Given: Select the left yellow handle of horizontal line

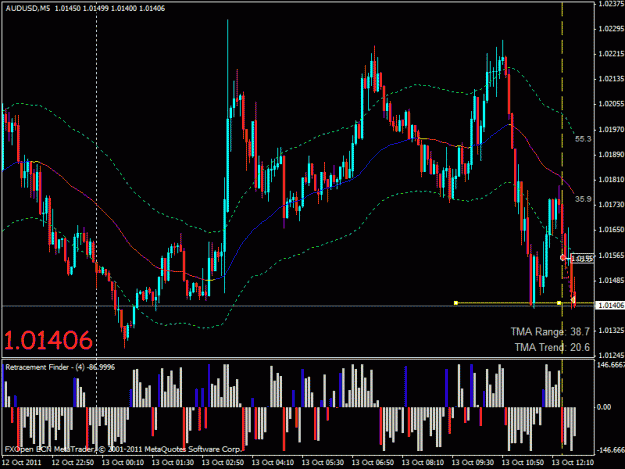Looking at the screenshot, I should click(x=456, y=303).
